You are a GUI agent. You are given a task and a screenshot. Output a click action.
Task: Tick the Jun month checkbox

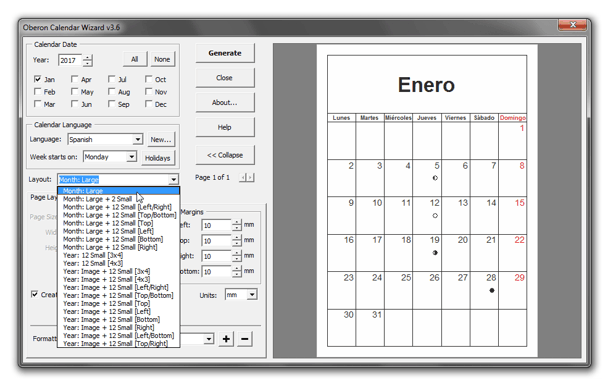[x=75, y=104]
